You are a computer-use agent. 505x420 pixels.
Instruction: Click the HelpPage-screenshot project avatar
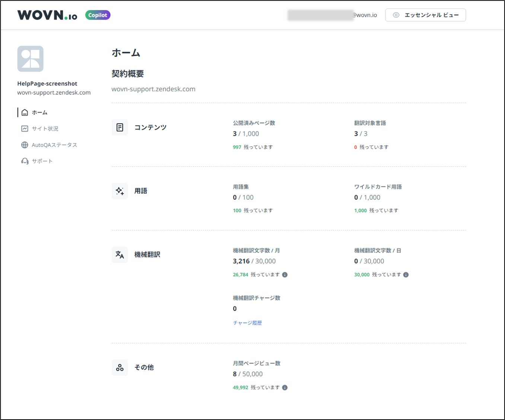coord(30,59)
